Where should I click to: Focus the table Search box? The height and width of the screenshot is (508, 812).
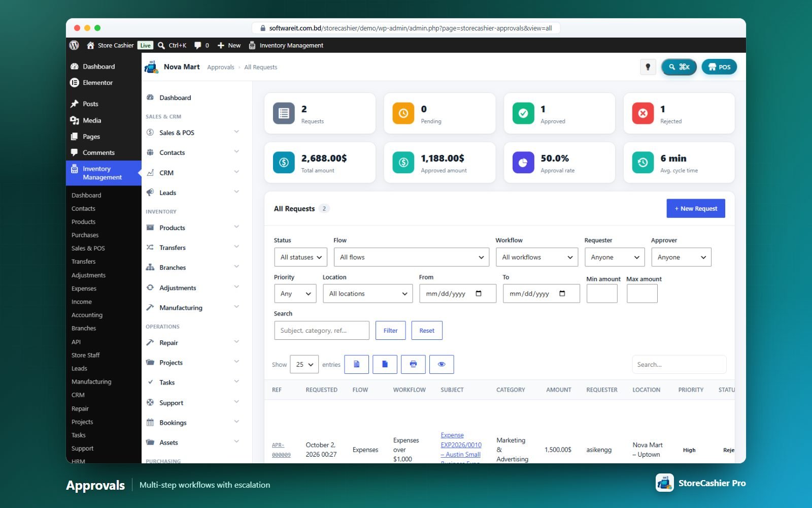[679, 364]
